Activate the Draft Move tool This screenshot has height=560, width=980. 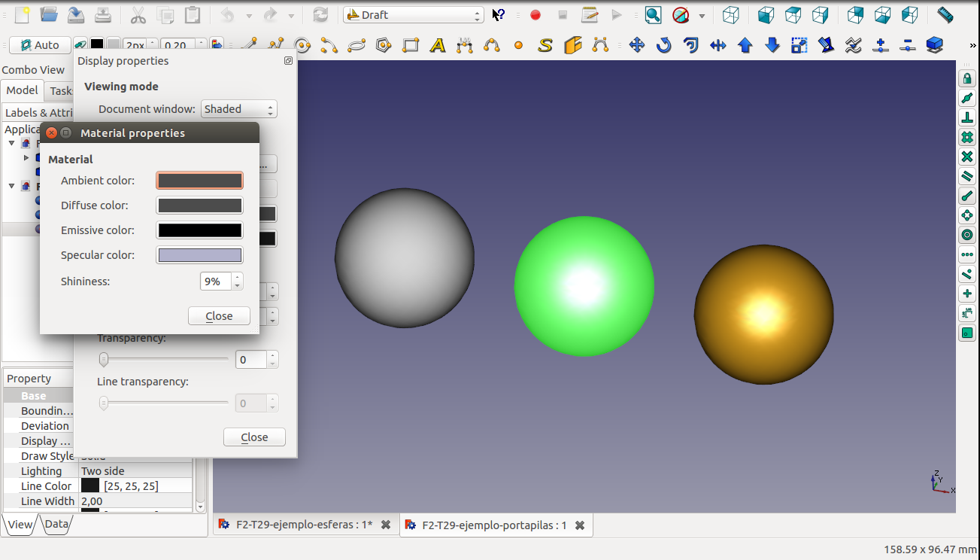pos(637,46)
